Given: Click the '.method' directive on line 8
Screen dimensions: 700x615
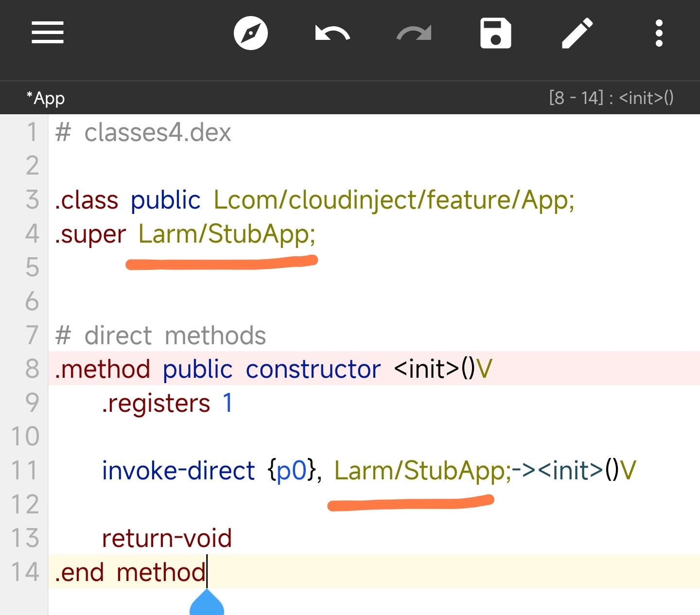Looking at the screenshot, I should 103,369.
